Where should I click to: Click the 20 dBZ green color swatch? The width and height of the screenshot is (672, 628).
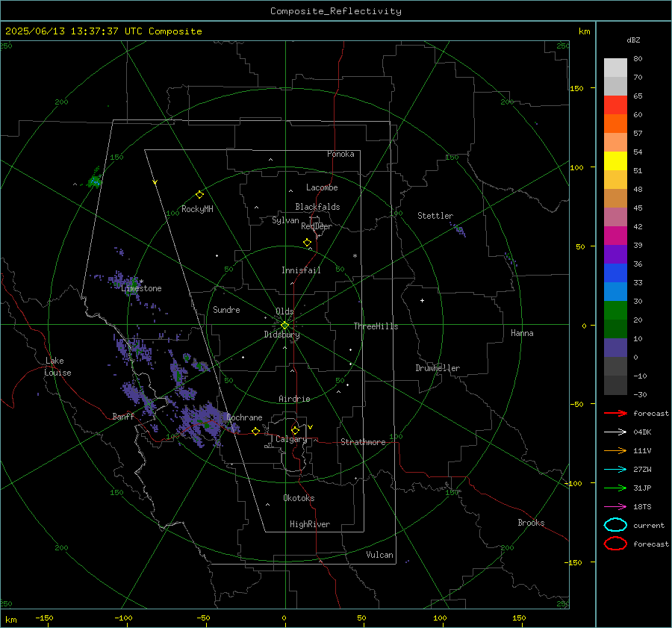[x=615, y=310]
